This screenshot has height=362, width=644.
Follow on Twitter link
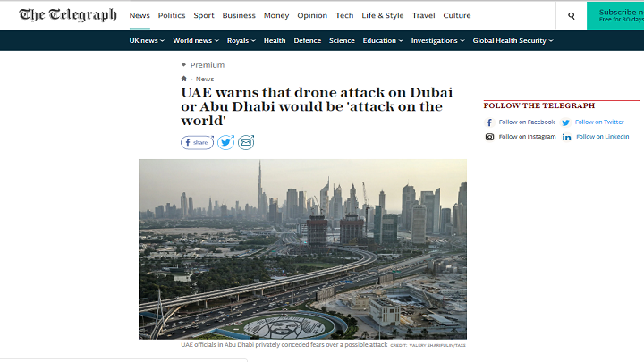(x=599, y=122)
